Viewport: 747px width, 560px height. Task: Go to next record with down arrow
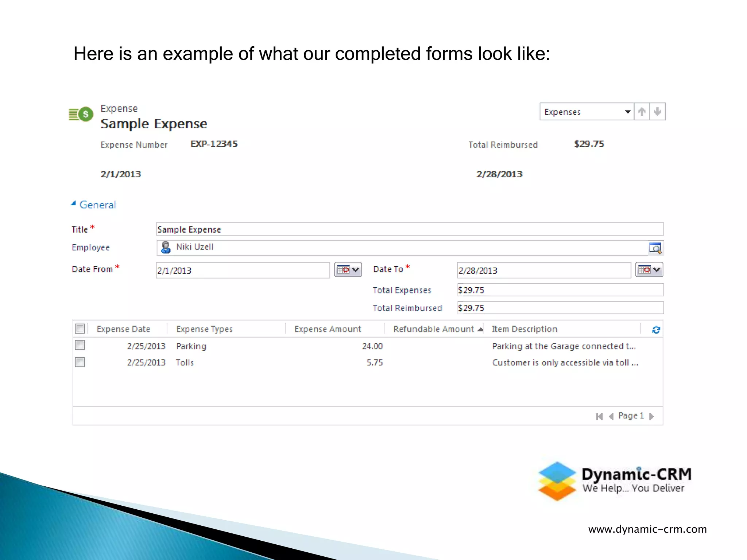click(x=658, y=112)
